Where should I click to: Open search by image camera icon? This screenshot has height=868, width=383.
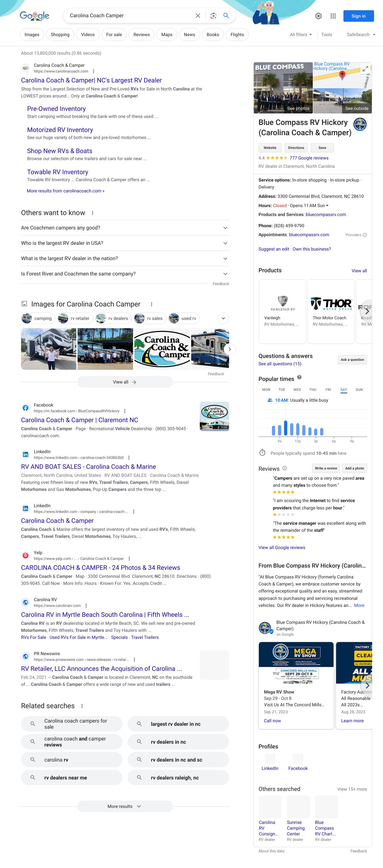213,16
